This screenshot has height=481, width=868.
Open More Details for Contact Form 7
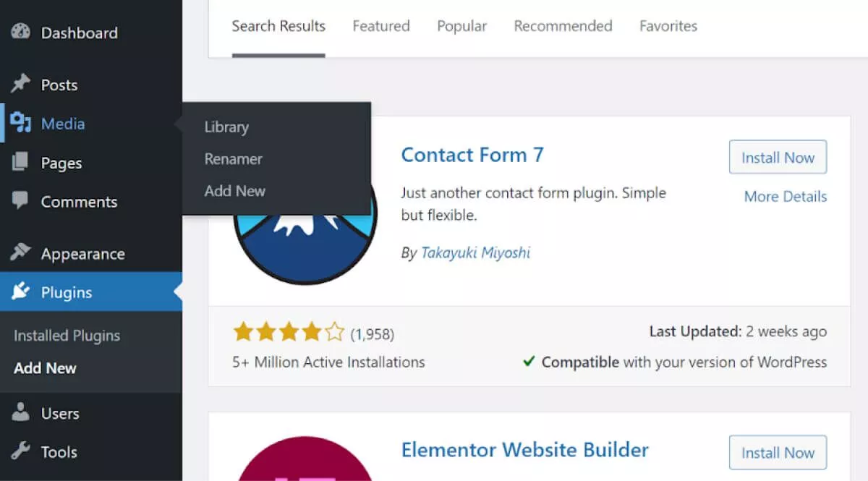[785, 197]
